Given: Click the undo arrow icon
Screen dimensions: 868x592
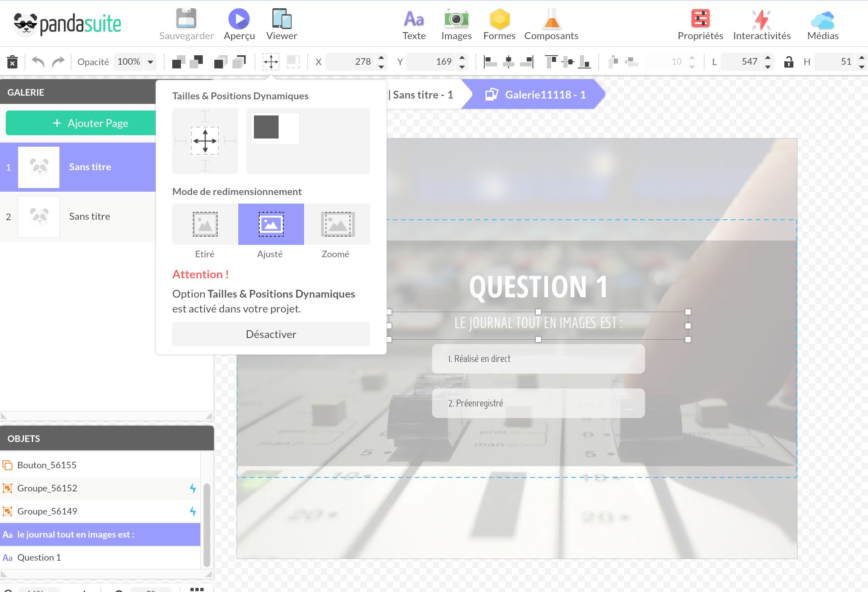Looking at the screenshot, I should tap(38, 62).
